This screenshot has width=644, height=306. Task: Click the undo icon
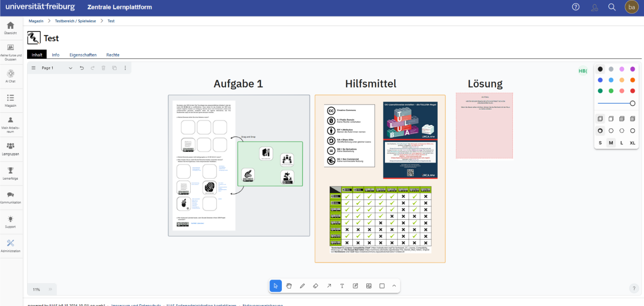[x=82, y=68]
